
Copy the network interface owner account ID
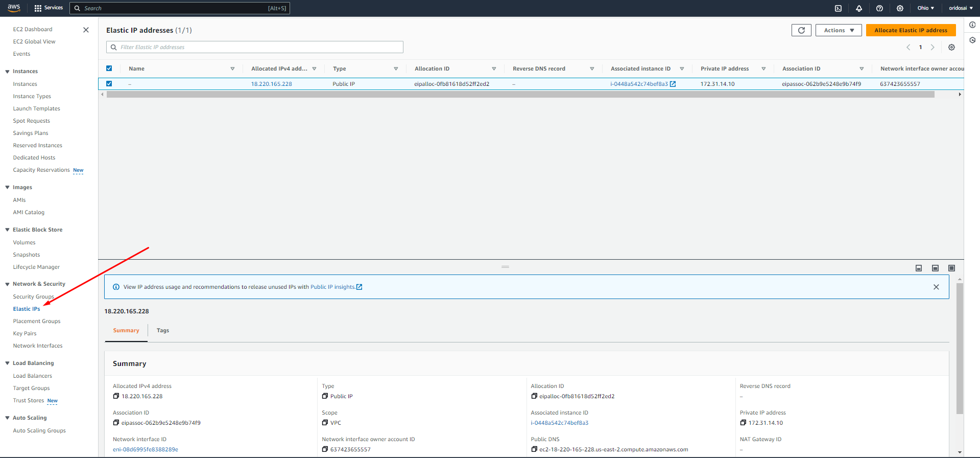click(x=325, y=449)
